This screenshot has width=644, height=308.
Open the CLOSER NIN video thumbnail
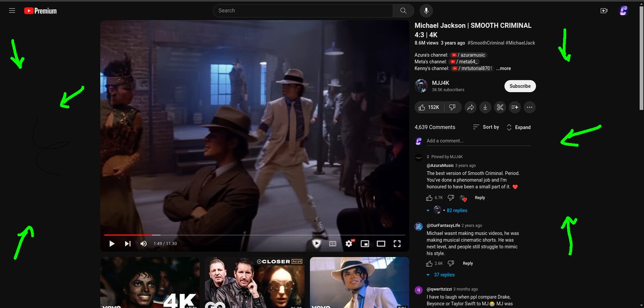click(254, 282)
